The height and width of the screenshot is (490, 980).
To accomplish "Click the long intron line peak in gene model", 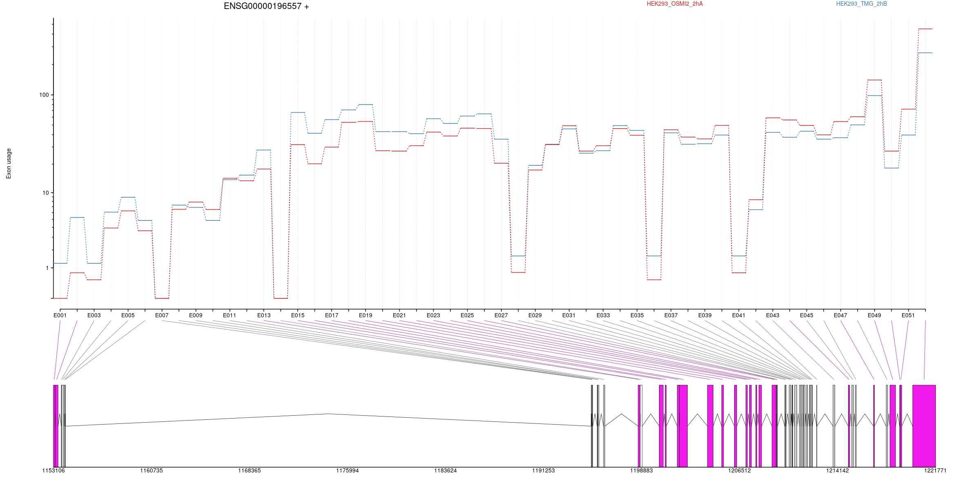I will 329,414.
